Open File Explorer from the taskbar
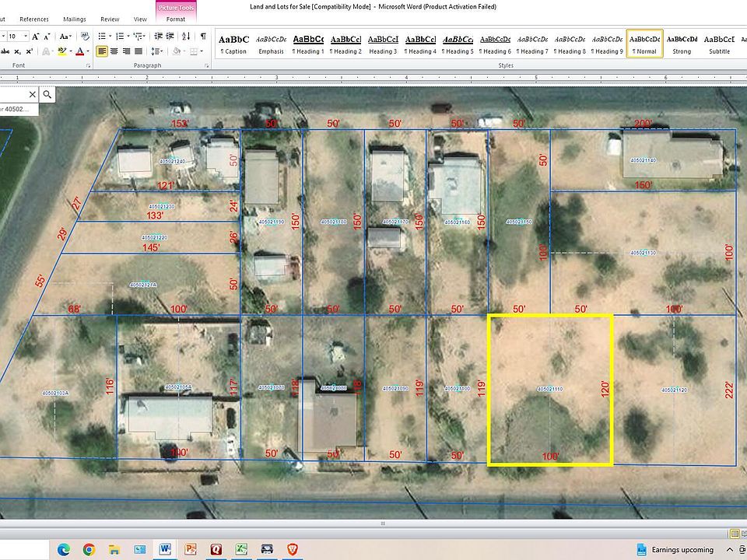 tap(114, 550)
